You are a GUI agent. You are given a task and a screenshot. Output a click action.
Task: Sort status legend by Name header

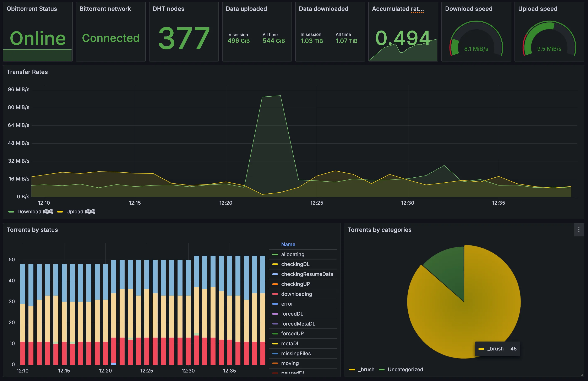(x=288, y=244)
